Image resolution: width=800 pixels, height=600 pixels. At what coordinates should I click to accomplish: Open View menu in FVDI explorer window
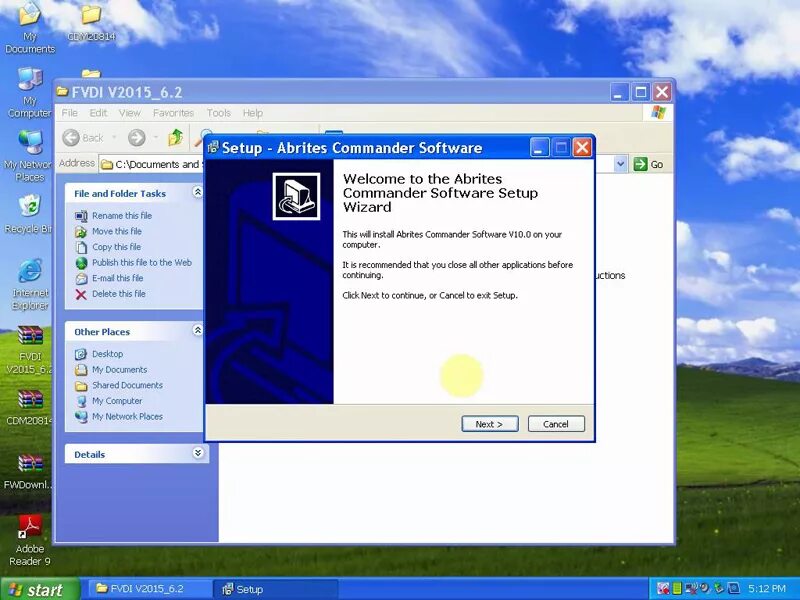(x=130, y=113)
